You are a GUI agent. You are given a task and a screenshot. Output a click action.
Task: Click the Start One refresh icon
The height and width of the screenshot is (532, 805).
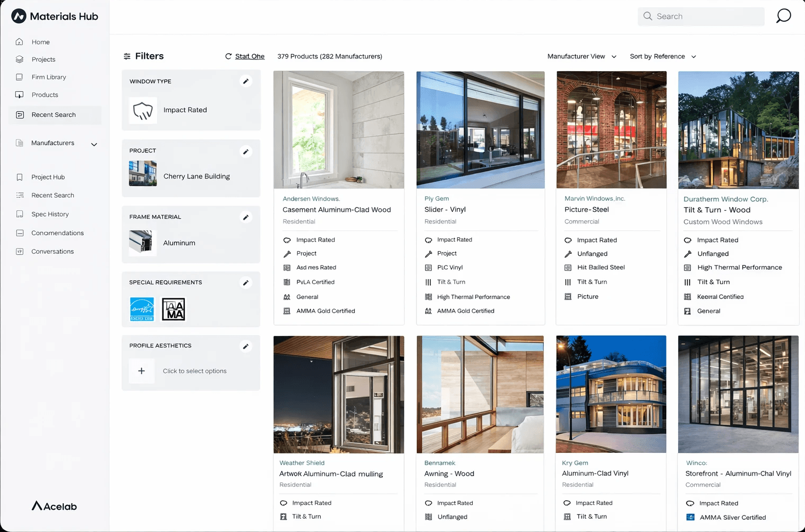tap(228, 56)
